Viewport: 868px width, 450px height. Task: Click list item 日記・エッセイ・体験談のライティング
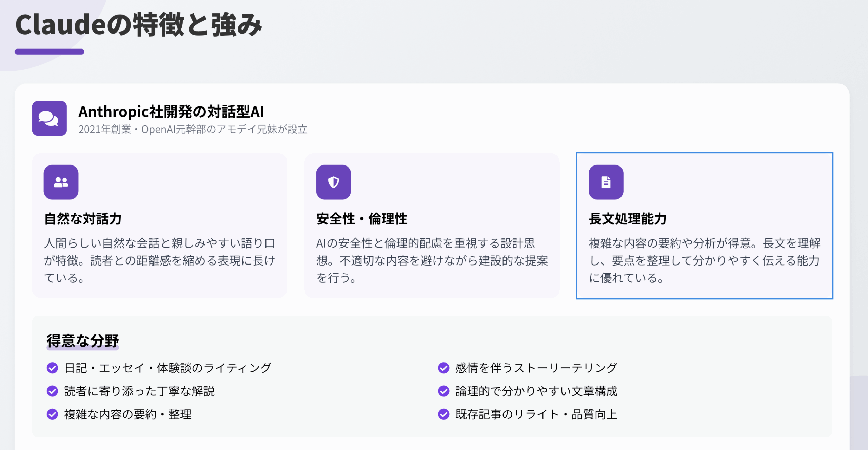click(168, 368)
